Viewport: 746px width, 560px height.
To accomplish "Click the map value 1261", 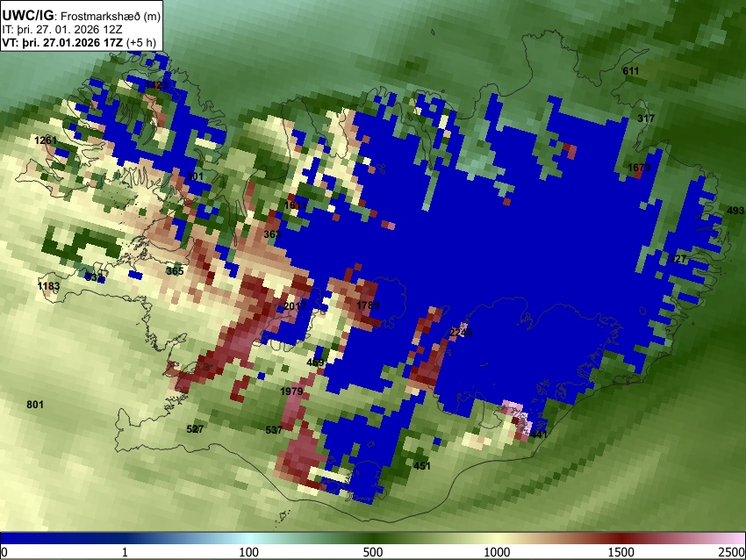I will [46, 140].
